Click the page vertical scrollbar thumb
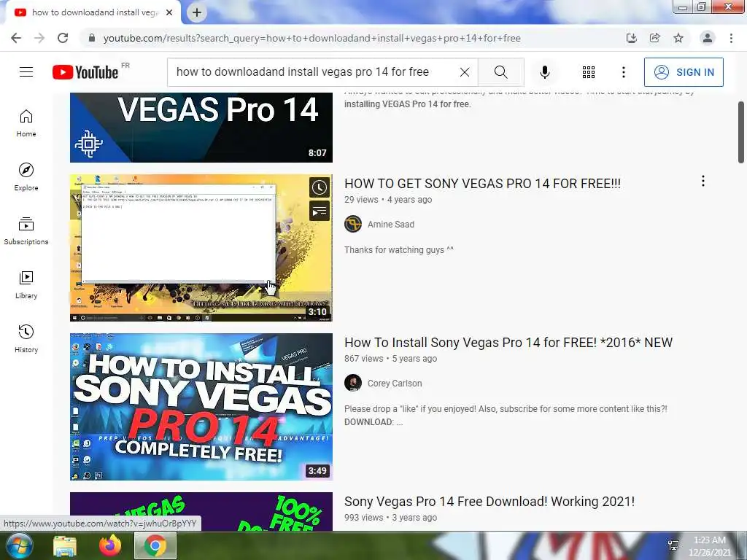Image resolution: width=747 pixels, height=560 pixels. (741, 133)
